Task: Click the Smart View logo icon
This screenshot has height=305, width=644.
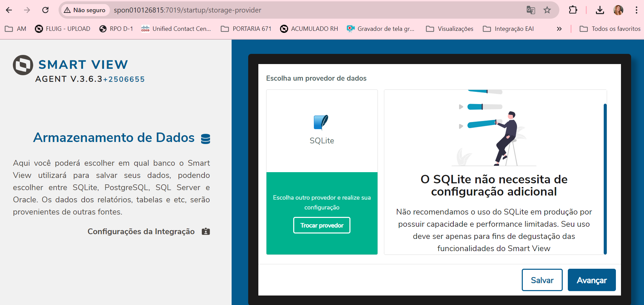Action: [23, 65]
